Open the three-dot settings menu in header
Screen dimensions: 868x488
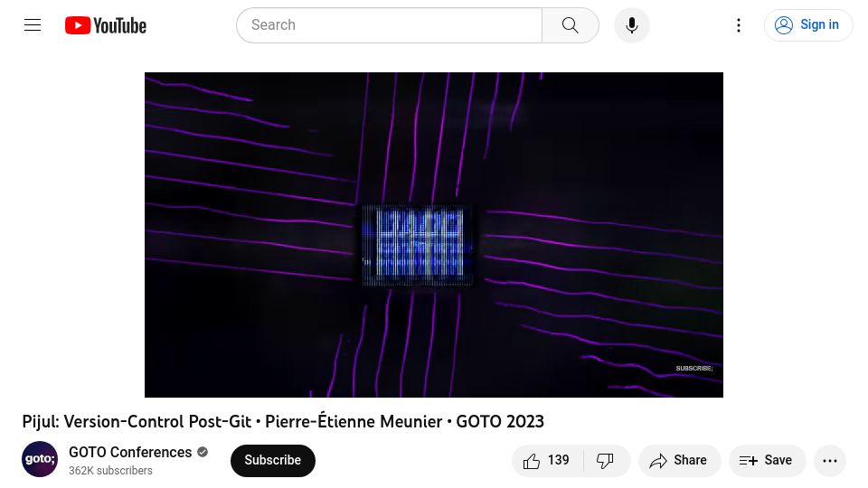(x=739, y=25)
